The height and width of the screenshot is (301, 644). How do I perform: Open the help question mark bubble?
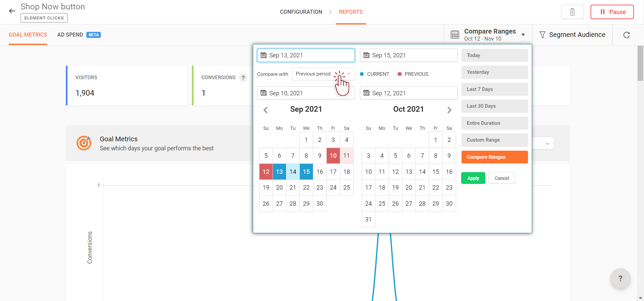click(x=620, y=279)
